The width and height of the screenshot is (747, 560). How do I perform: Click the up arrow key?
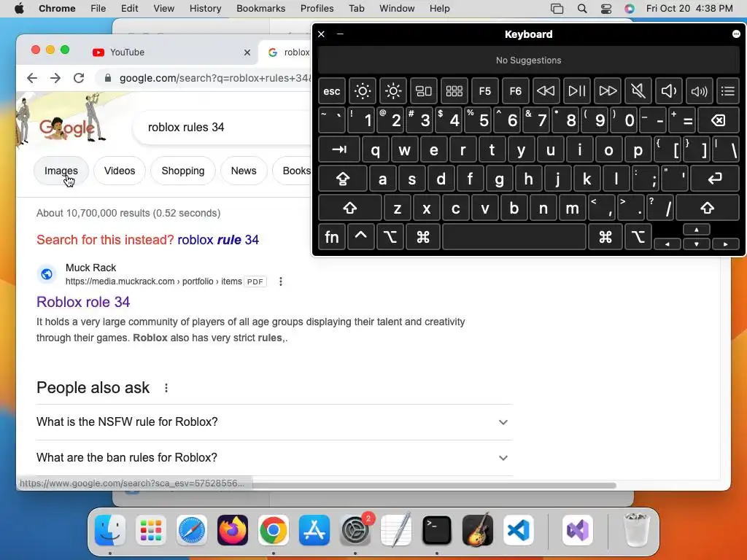coord(697,230)
